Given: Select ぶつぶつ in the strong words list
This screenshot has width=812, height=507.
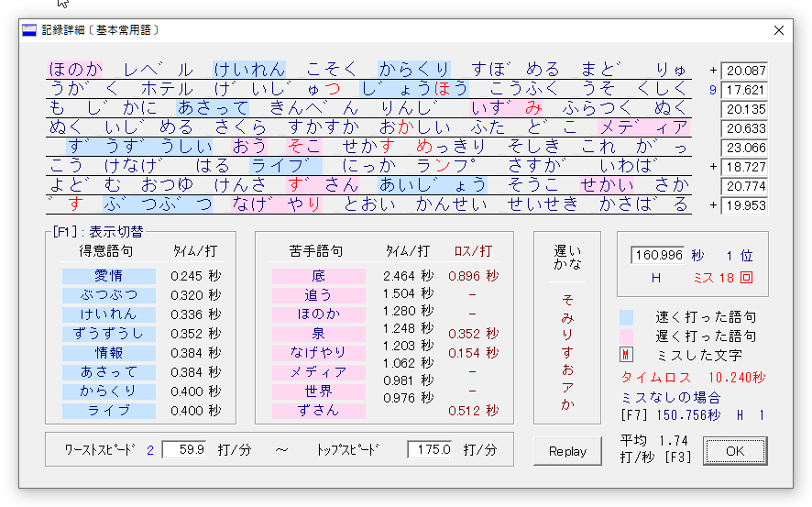Looking at the screenshot, I should [109, 295].
